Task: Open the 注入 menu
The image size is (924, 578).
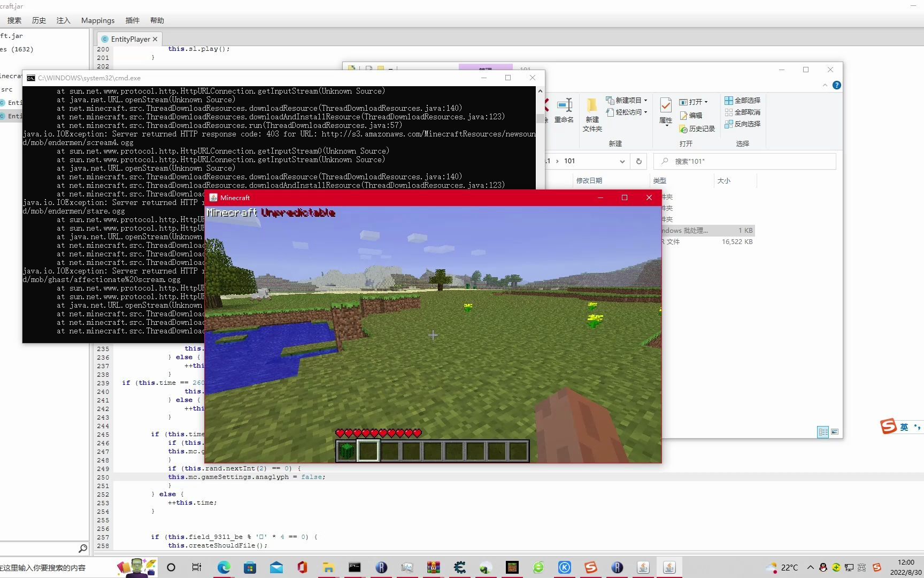Action: (x=63, y=20)
